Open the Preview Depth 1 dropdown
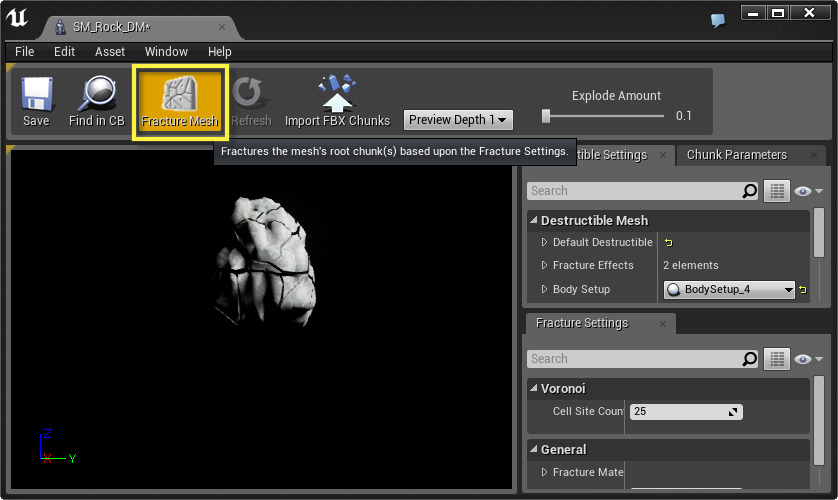 click(458, 120)
